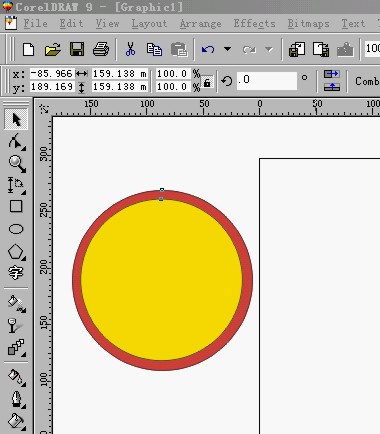Click the yellow filled circle
The width and height of the screenshot is (380, 434).
pyautogui.click(x=162, y=279)
